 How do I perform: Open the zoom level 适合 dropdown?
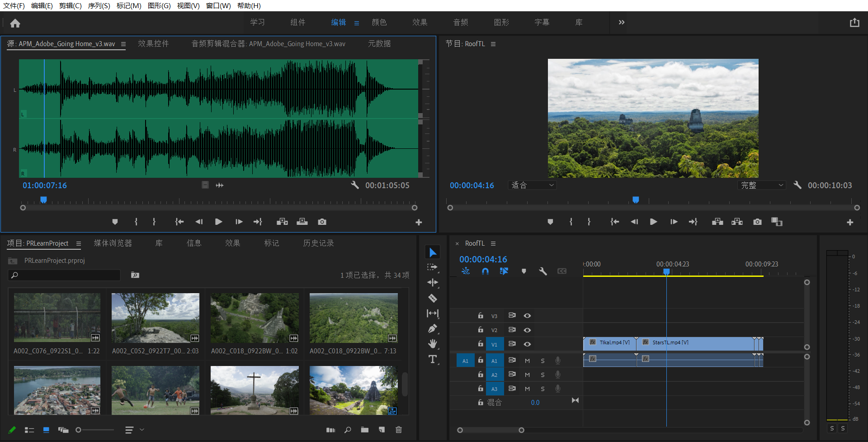point(532,185)
